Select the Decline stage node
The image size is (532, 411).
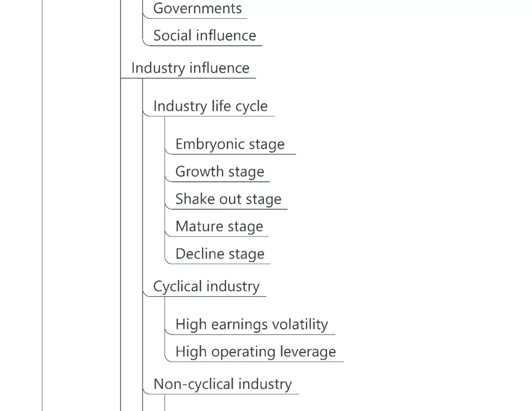coord(220,254)
